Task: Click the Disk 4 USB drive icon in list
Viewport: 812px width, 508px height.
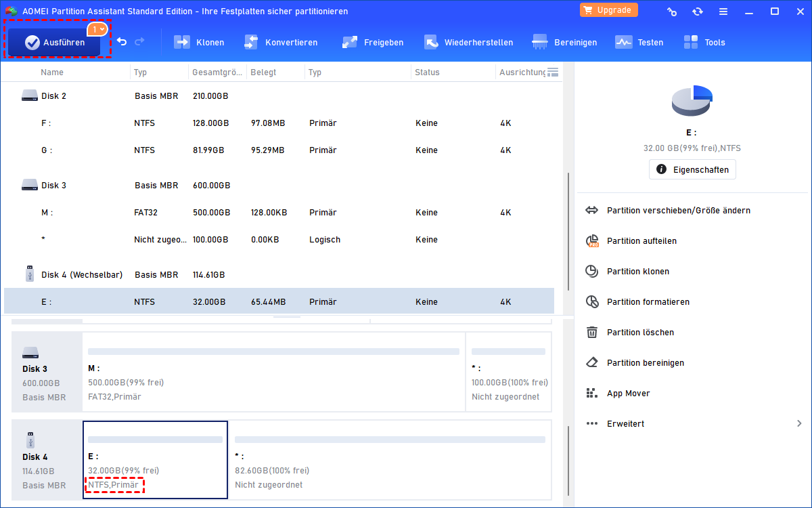Action: pyautogui.click(x=30, y=274)
